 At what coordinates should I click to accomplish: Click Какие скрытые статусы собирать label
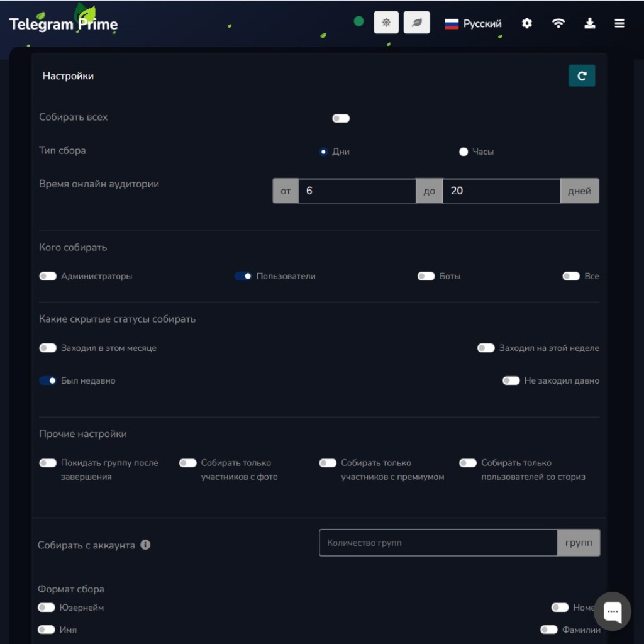pos(117,319)
